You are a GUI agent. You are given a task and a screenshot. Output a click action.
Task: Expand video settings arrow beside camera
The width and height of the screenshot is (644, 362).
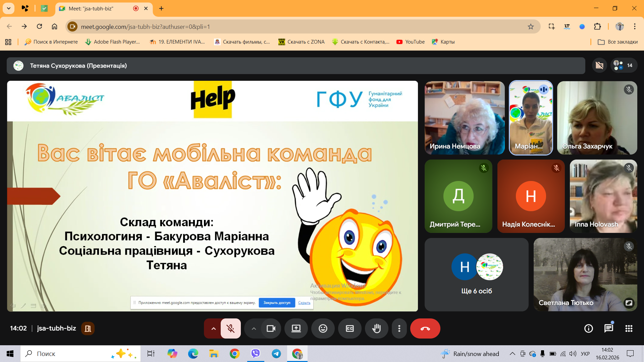pos(254,328)
